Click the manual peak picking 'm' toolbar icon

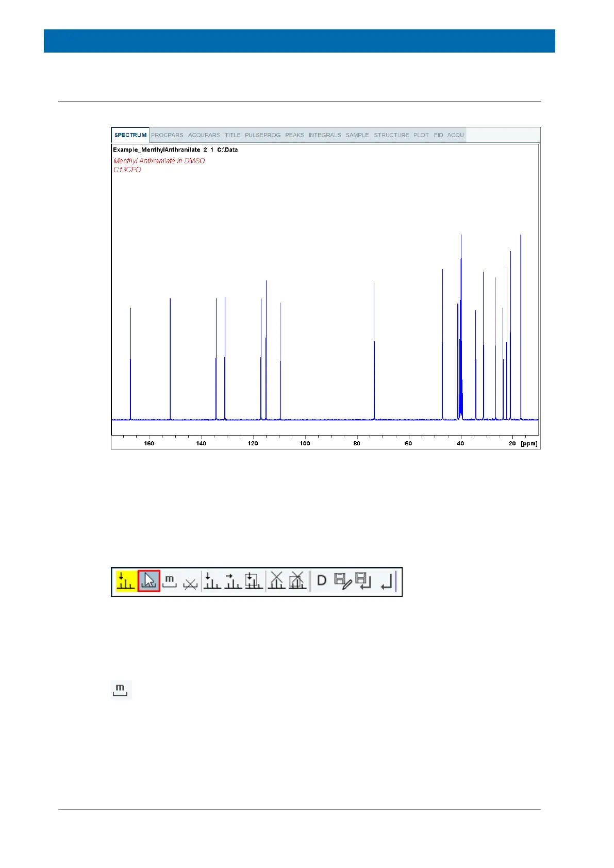click(x=170, y=581)
